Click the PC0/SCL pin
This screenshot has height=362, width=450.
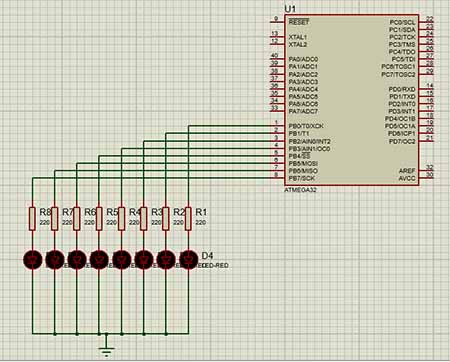pos(403,22)
